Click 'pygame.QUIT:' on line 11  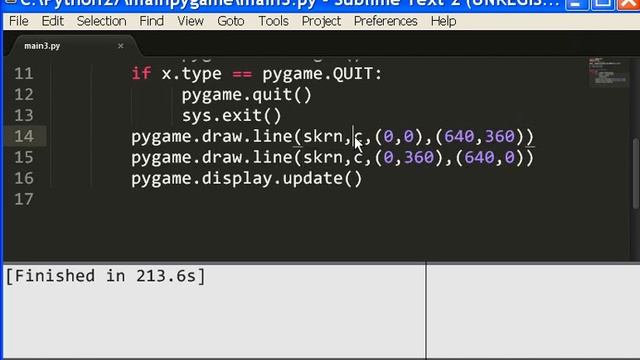pos(322,74)
